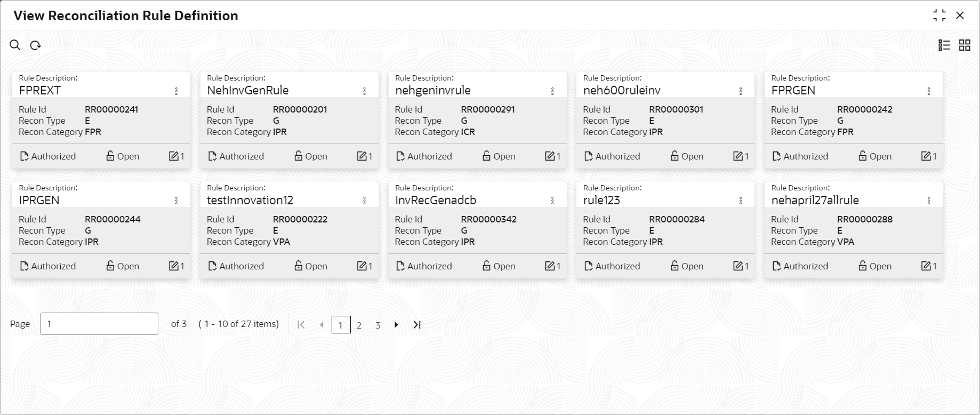Open neh600ruleinv card options menu
Screen dimensions: 980x415
pos(741,91)
